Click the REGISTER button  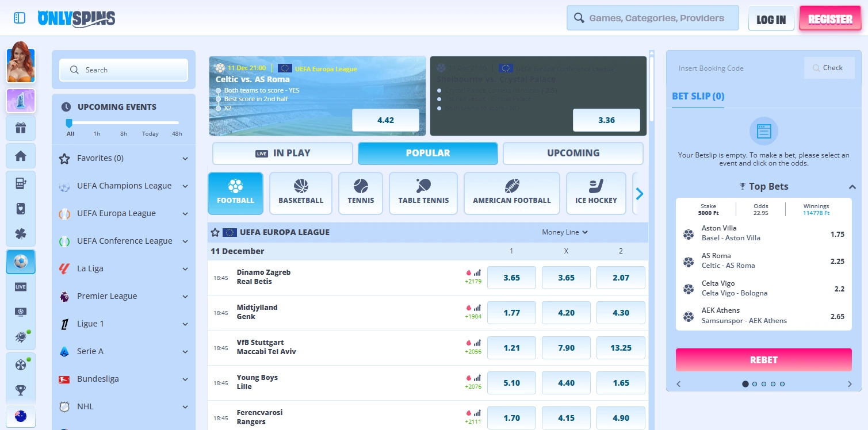click(829, 18)
